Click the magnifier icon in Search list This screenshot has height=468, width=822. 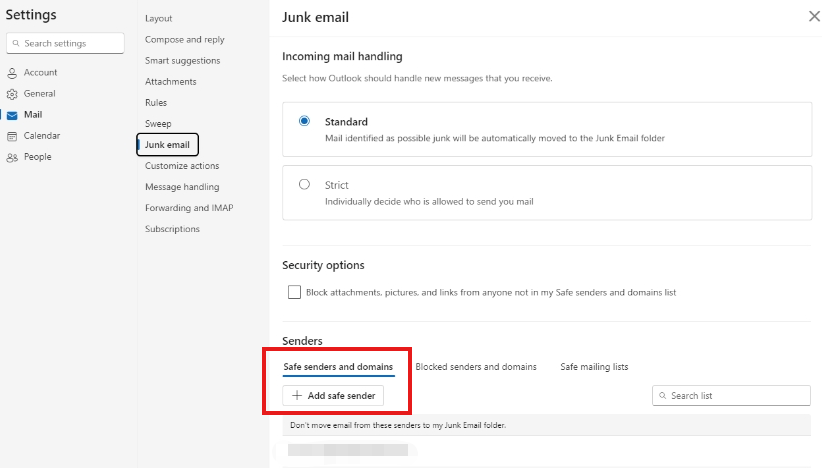(x=663, y=396)
